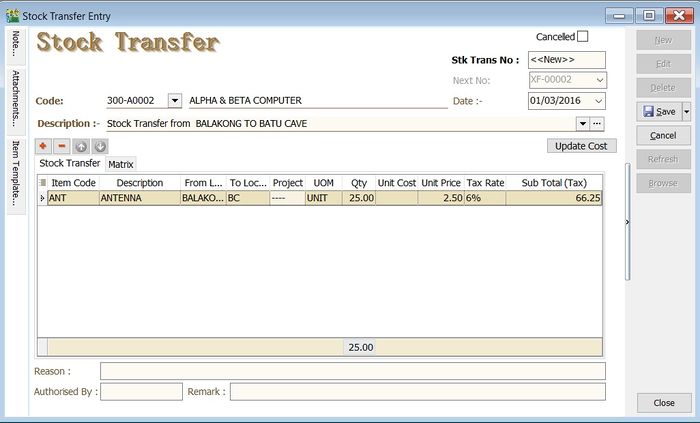Open the Save button dropdown arrow
This screenshot has height=423, width=700.
(686, 112)
